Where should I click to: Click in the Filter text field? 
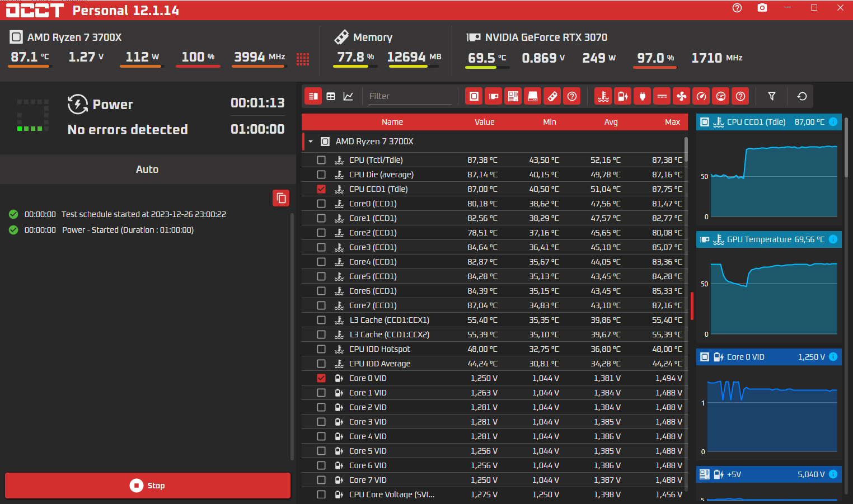410,96
